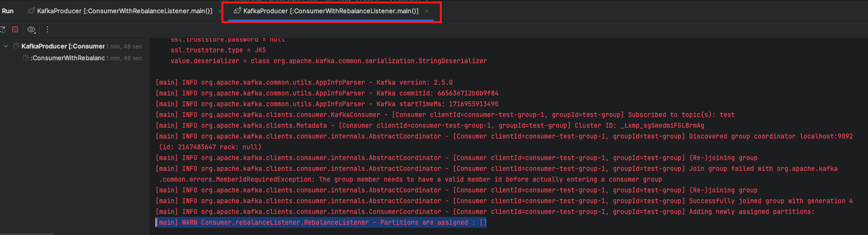The height and width of the screenshot is (235, 868).
Task: Click the MemberIdRequiredException message line
Action: click(x=411, y=179)
